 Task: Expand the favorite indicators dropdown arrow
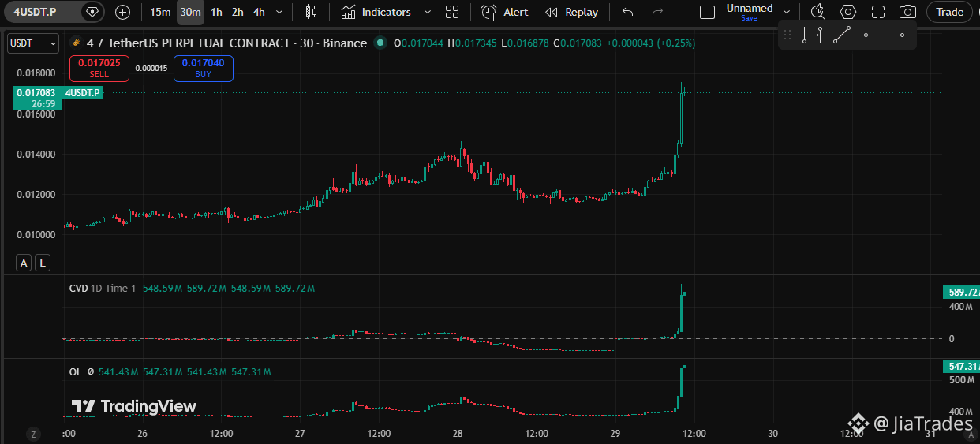[x=428, y=12]
